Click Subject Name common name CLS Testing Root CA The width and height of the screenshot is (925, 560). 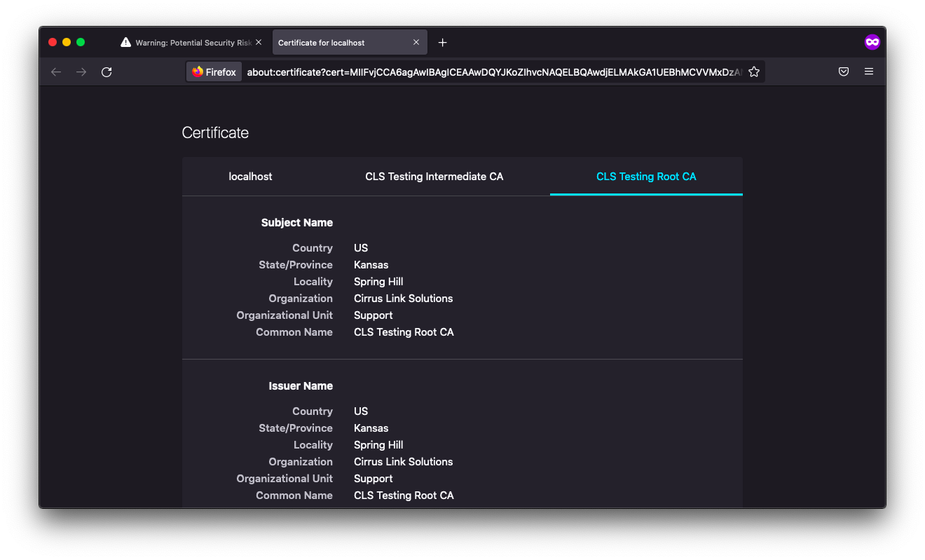[x=404, y=332]
